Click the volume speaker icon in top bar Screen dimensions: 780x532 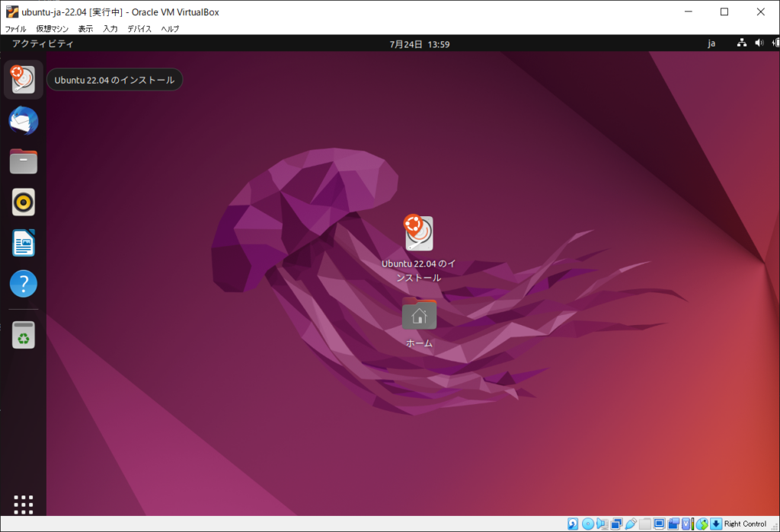click(759, 43)
